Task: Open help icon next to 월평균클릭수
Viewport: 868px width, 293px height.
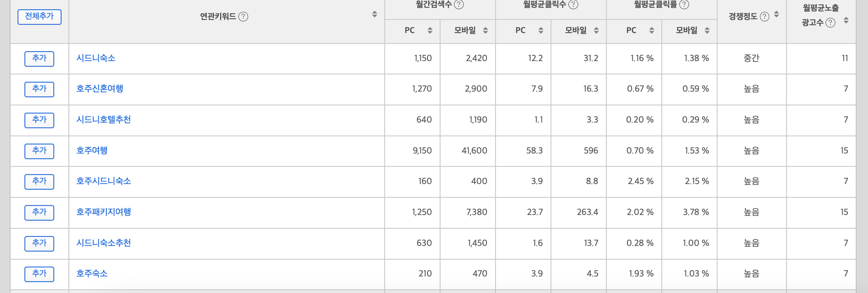Action: [573, 5]
